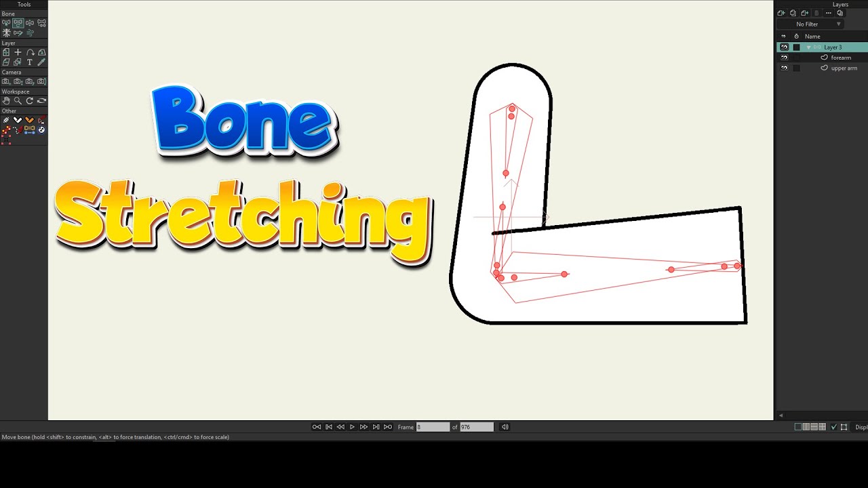Select the Zoom Workspace magnifier tool
This screenshot has height=488, width=868.
18,100
